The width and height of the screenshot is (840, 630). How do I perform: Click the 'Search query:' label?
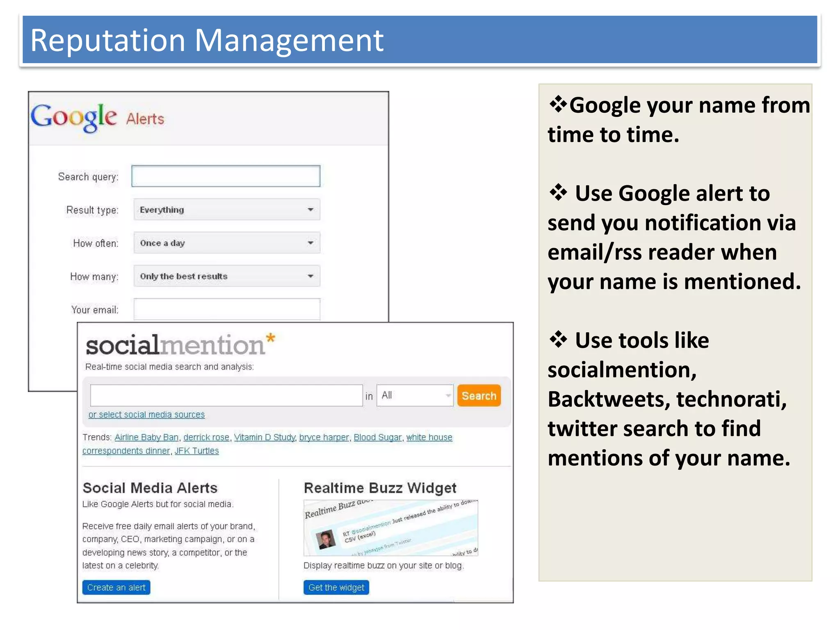[88, 177]
